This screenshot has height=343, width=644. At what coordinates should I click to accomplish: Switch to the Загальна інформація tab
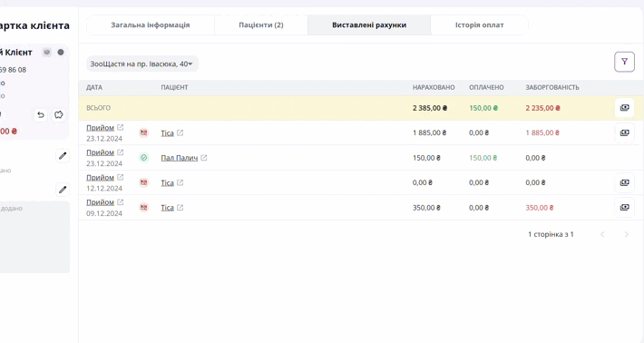[x=151, y=25]
